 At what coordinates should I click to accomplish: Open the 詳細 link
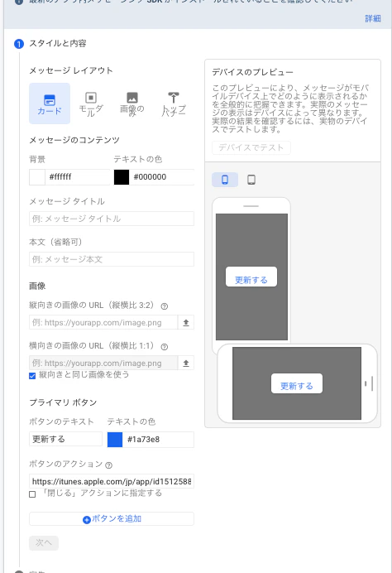[373, 19]
